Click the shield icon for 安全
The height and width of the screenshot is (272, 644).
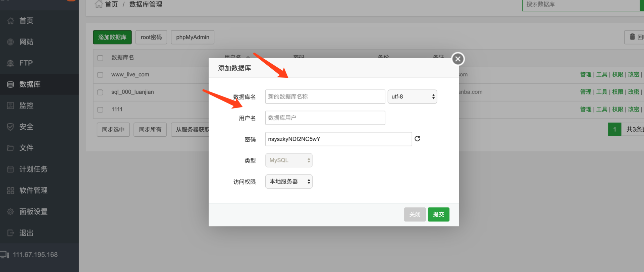(11, 127)
